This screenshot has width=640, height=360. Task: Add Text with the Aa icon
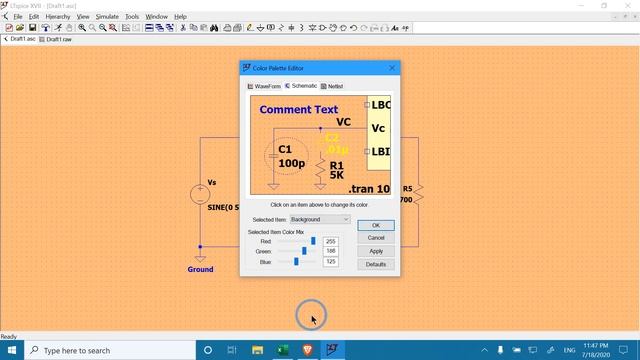[x=395, y=28]
